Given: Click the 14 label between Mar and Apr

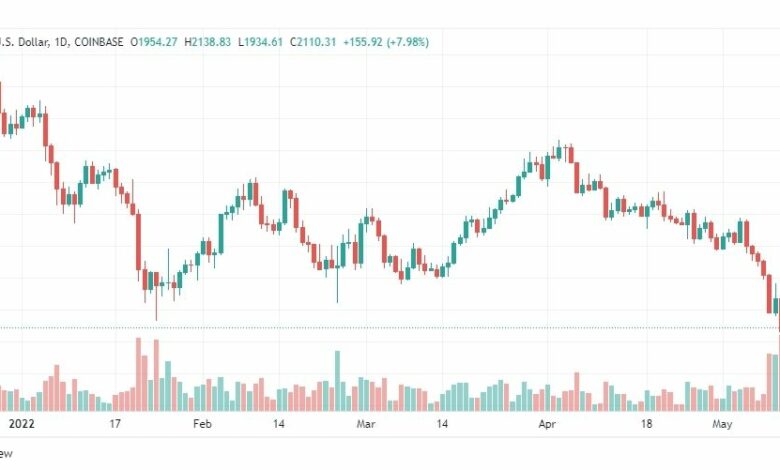Looking at the screenshot, I should pyautogui.click(x=442, y=424).
